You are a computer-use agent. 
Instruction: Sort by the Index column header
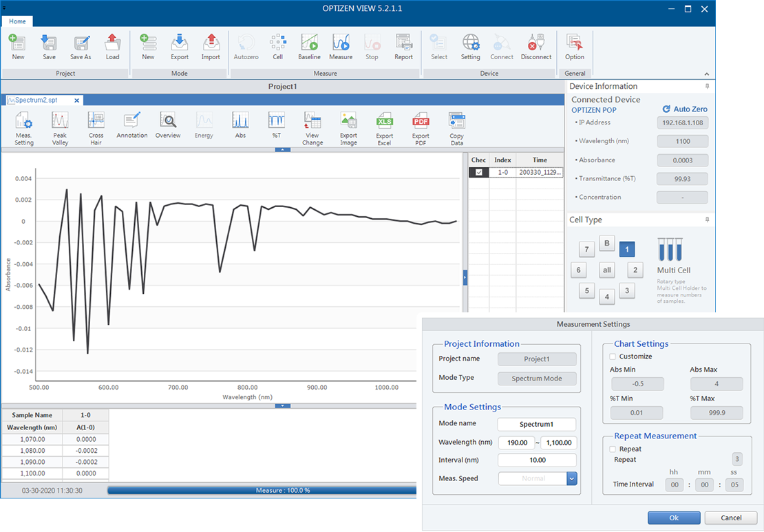pyautogui.click(x=502, y=160)
